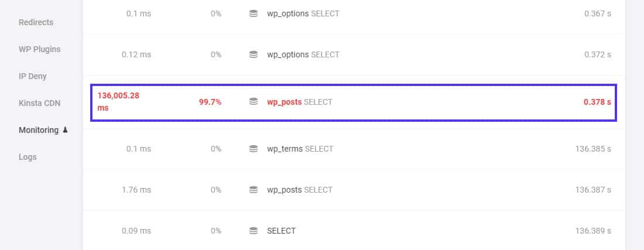
Task: Open the Redirects sidebar section
Action: click(36, 22)
